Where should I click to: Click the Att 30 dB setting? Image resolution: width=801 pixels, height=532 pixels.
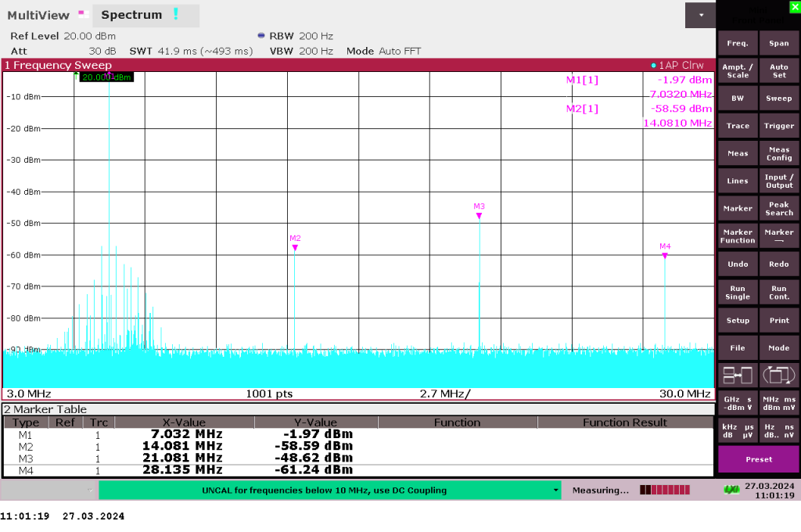[63, 51]
